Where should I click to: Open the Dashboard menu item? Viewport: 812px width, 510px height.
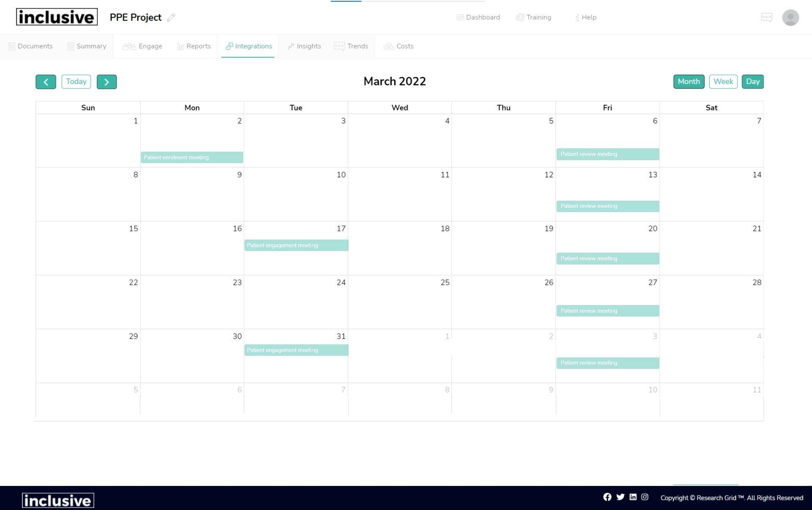[478, 17]
